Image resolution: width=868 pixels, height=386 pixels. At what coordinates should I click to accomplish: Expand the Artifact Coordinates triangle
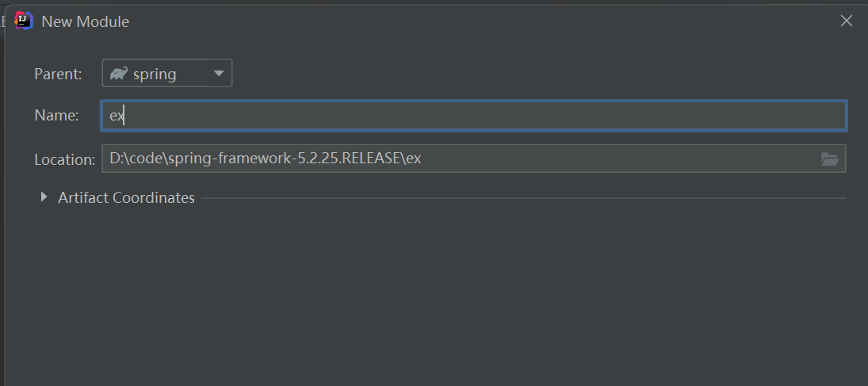coord(44,197)
